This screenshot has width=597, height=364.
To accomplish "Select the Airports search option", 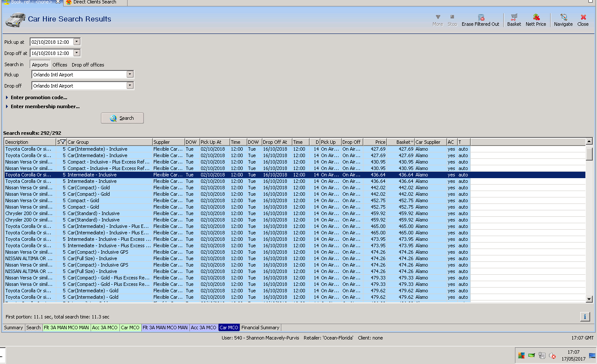I will (x=40, y=65).
